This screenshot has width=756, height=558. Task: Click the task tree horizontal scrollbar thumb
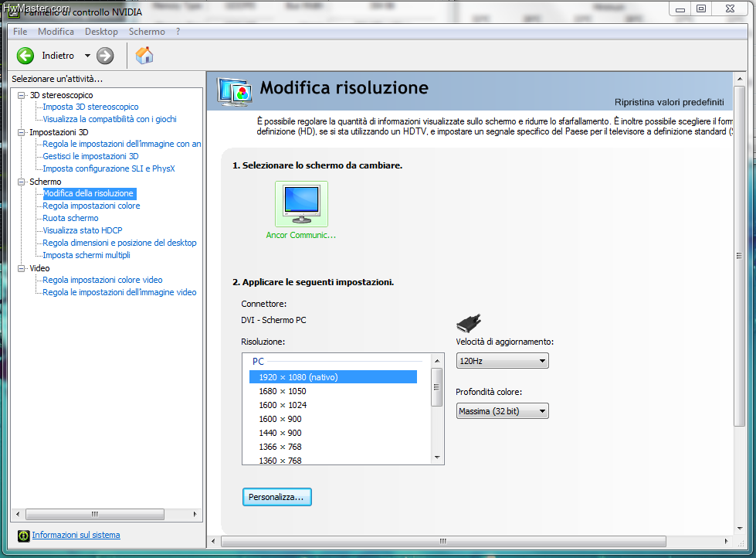pos(95,515)
